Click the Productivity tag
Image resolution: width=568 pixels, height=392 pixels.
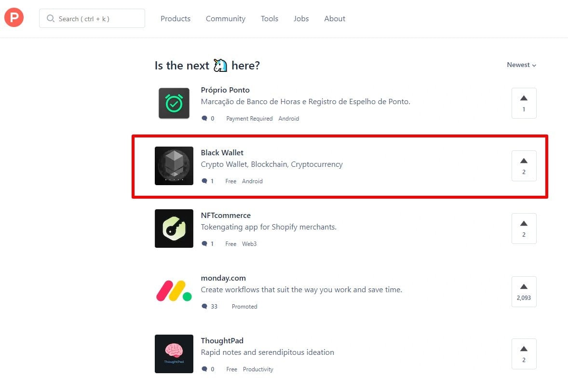258,369
